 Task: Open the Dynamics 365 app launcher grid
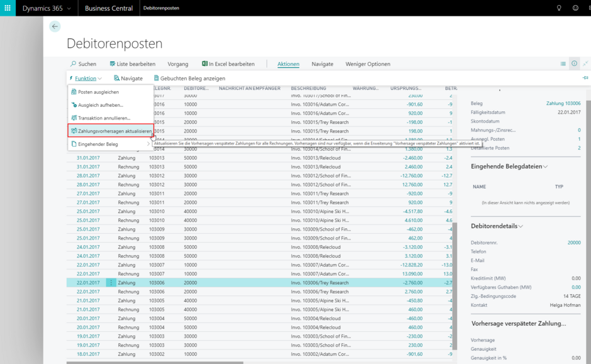point(8,8)
